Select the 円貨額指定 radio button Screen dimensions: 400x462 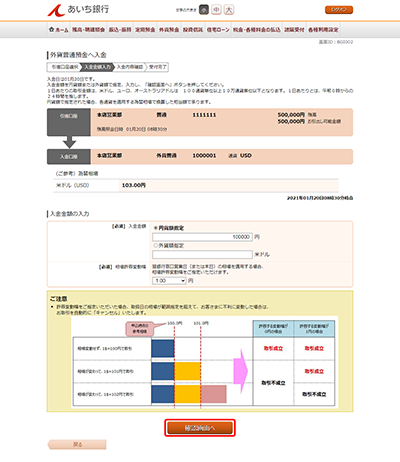point(155,228)
